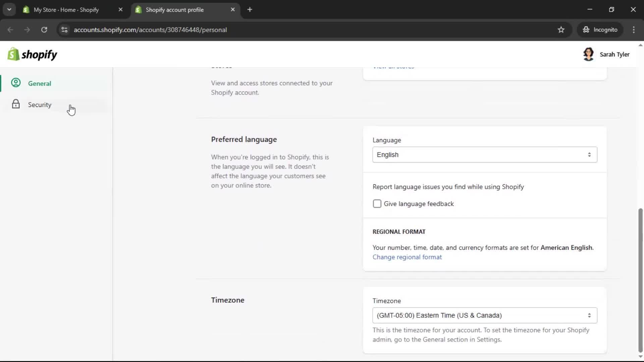Open the View all stores link
The height and width of the screenshot is (362, 644).
click(x=393, y=66)
